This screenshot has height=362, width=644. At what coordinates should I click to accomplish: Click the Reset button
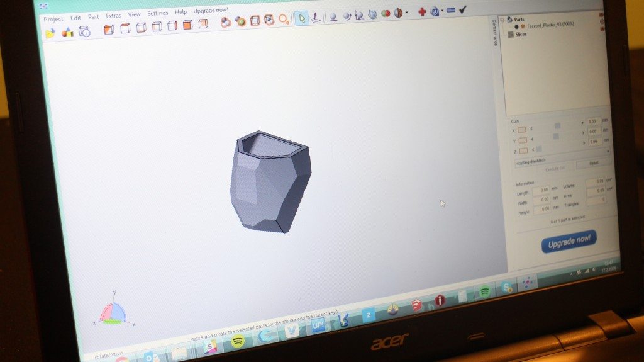[594, 163]
